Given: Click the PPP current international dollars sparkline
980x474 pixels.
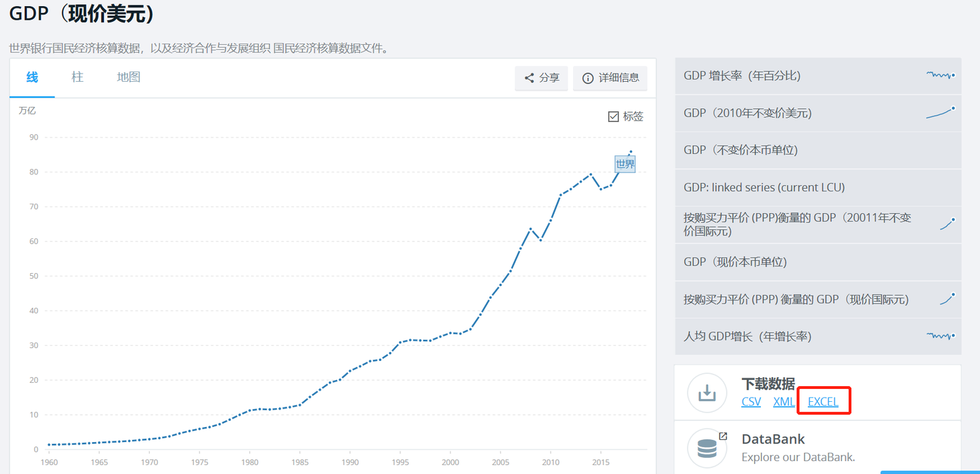Looking at the screenshot, I should [x=947, y=298].
